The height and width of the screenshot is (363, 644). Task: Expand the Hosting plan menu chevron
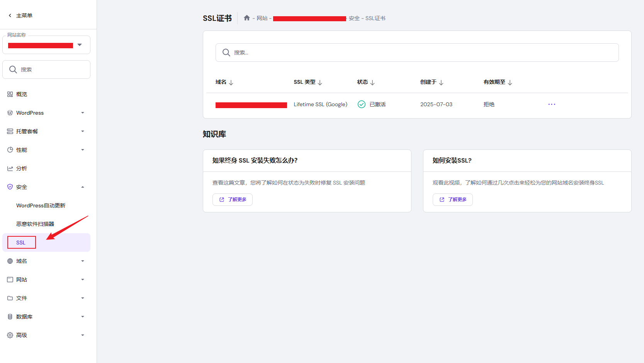pos(83,131)
